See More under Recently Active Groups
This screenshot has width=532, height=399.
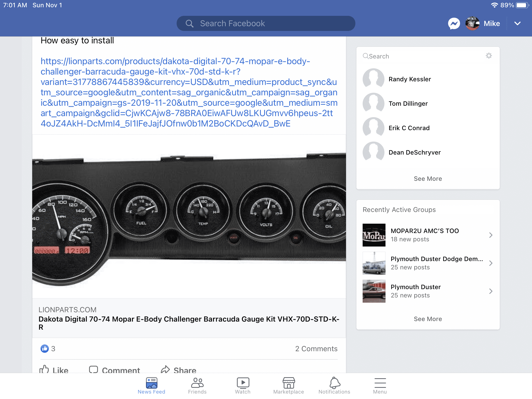[x=428, y=319]
